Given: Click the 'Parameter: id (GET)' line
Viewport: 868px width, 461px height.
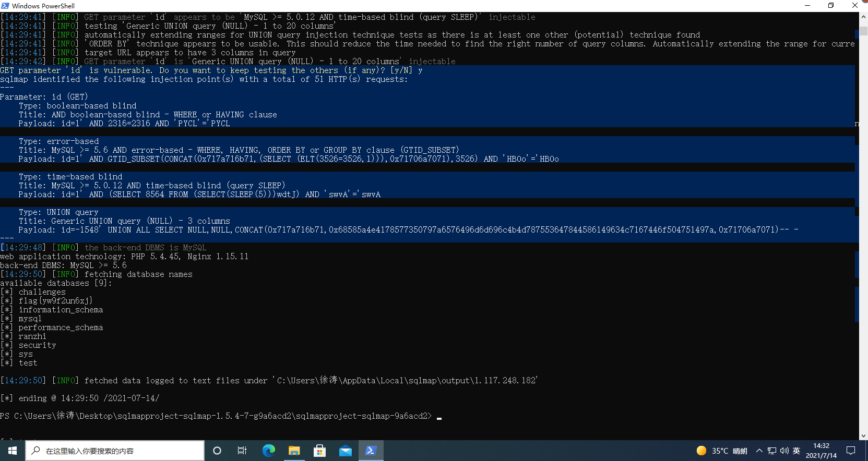Looking at the screenshot, I should [x=44, y=97].
